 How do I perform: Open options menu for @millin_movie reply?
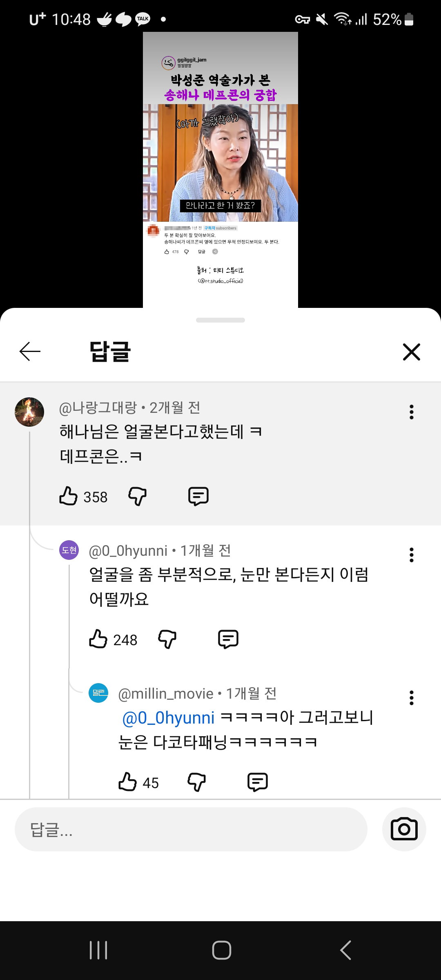click(x=412, y=698)
